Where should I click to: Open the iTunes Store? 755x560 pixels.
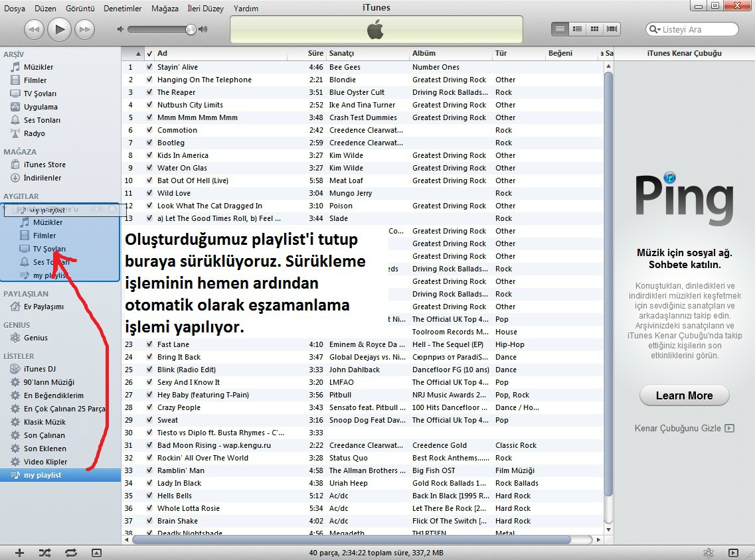44,165
